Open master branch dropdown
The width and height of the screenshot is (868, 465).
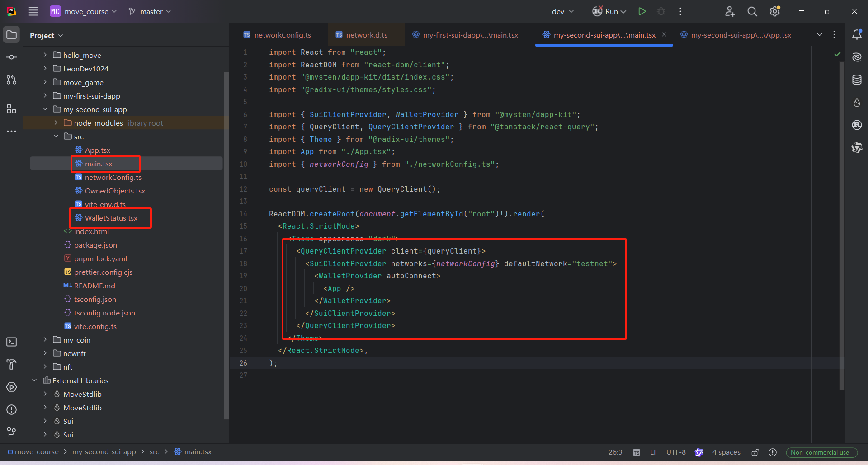150,11
